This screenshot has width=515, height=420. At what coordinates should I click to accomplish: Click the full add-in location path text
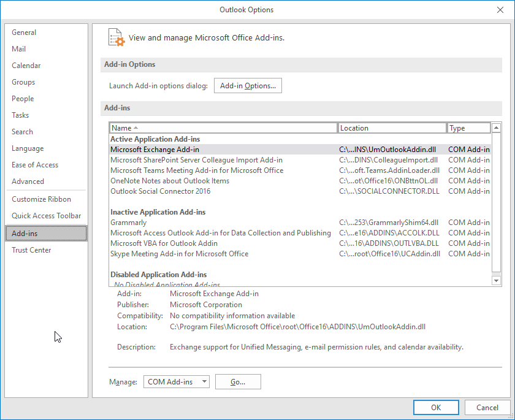tap(297, 327)
